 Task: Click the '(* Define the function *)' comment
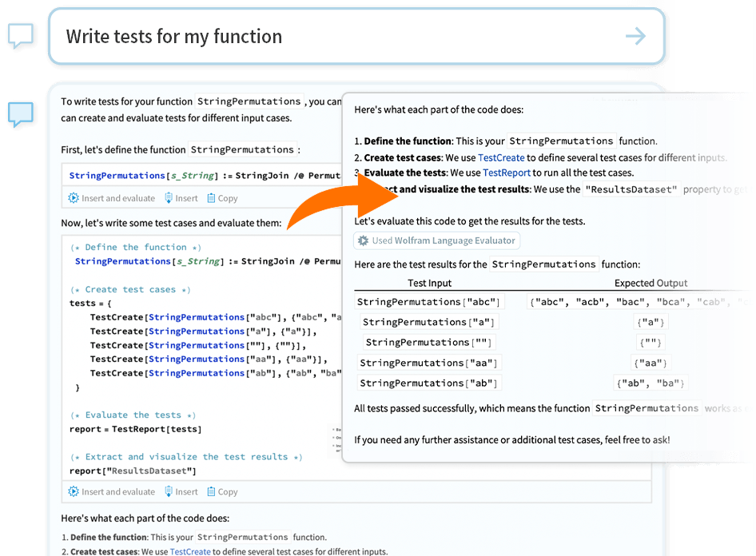(x=136, y=247)
